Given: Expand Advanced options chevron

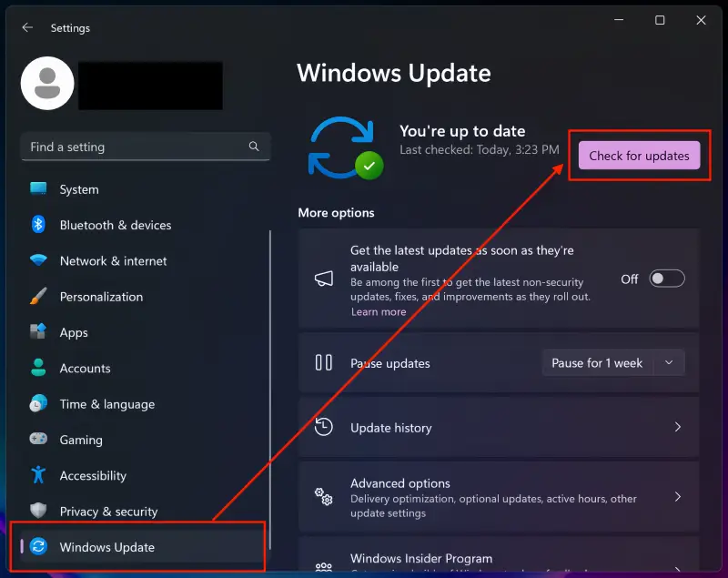Looking at the screenshot, I should [677, 497].
